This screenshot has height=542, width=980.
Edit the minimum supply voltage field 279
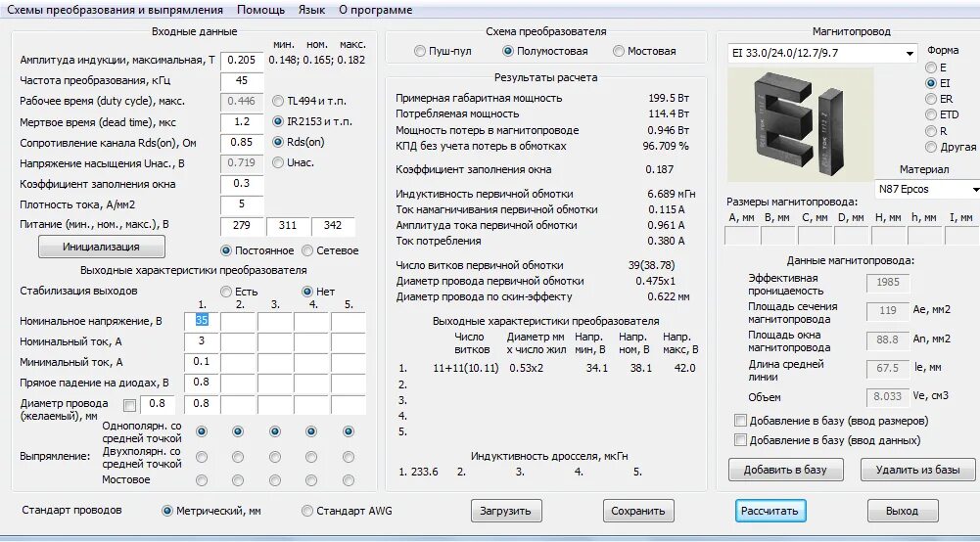(242, 225)
